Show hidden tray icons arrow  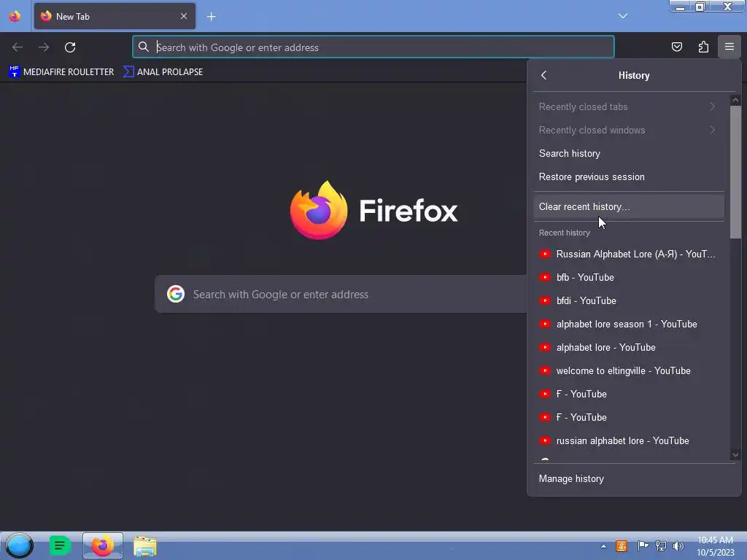point(603,546)
